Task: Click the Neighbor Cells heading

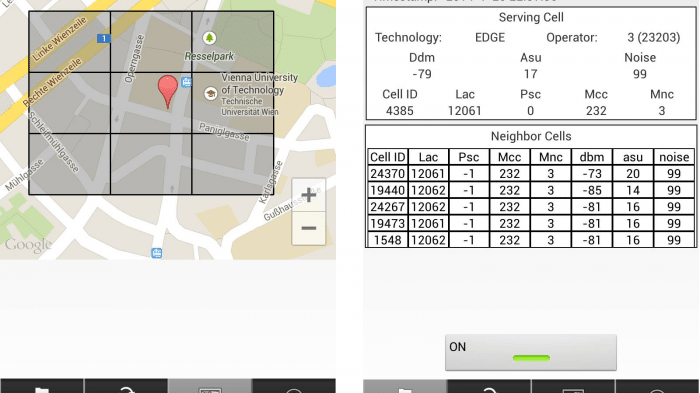Action: [x=531, y=136]
